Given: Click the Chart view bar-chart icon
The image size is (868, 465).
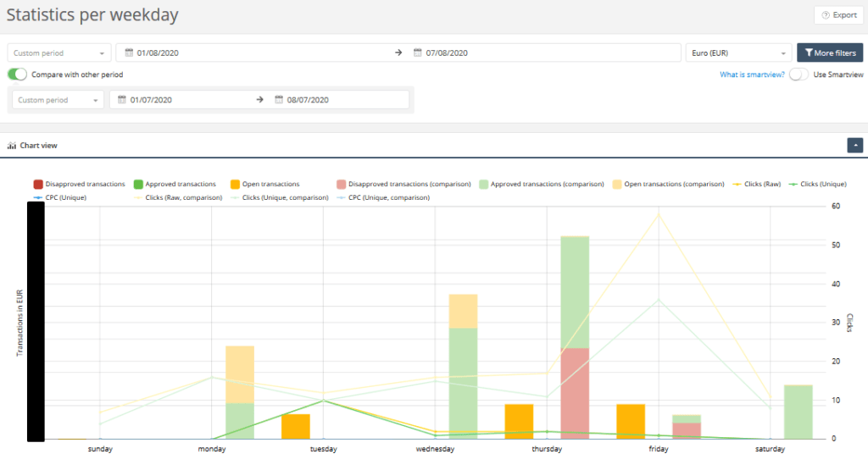Looking at the screenshot, I should (12, 146).
